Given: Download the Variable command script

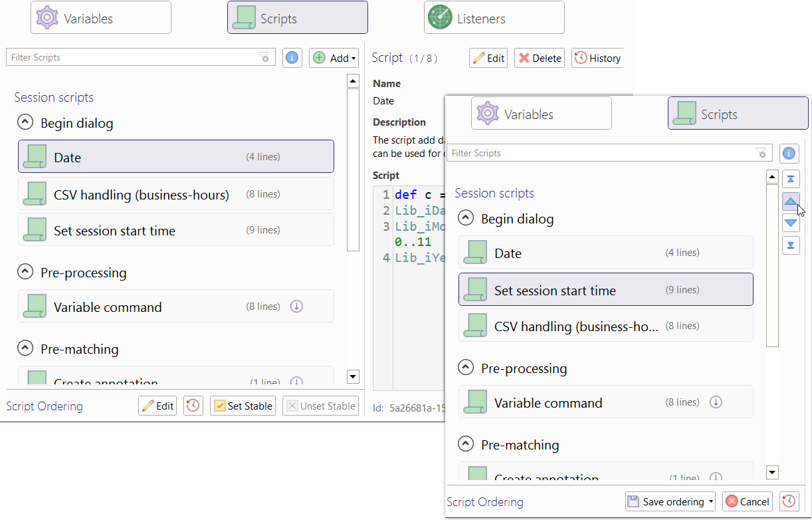Looking at the screenshot, I should 296,306.
